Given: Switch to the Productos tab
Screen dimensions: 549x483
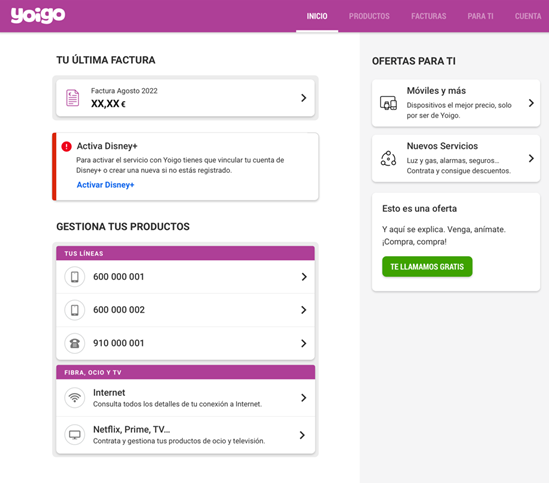Looking at the screenshot, I should point(369,16).
